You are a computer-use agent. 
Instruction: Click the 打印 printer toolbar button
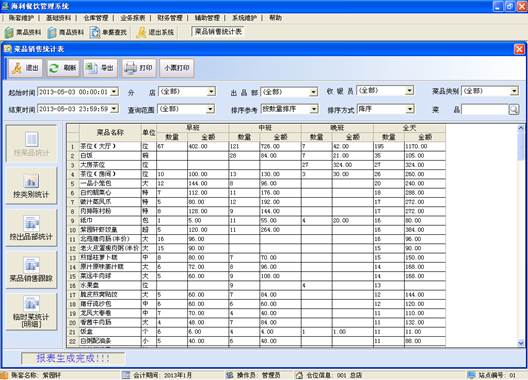click(x=139, y=68)
